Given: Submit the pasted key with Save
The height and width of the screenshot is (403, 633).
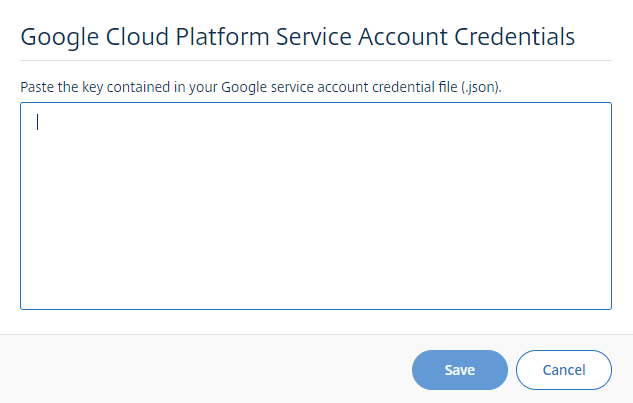Looking at the screenshot, I should point(459,369).
